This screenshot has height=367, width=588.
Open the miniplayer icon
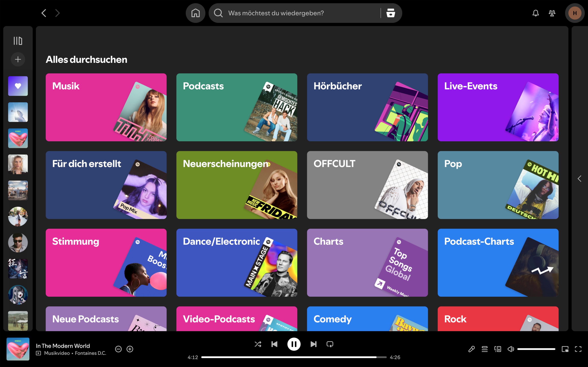click(x=565, y=349)
